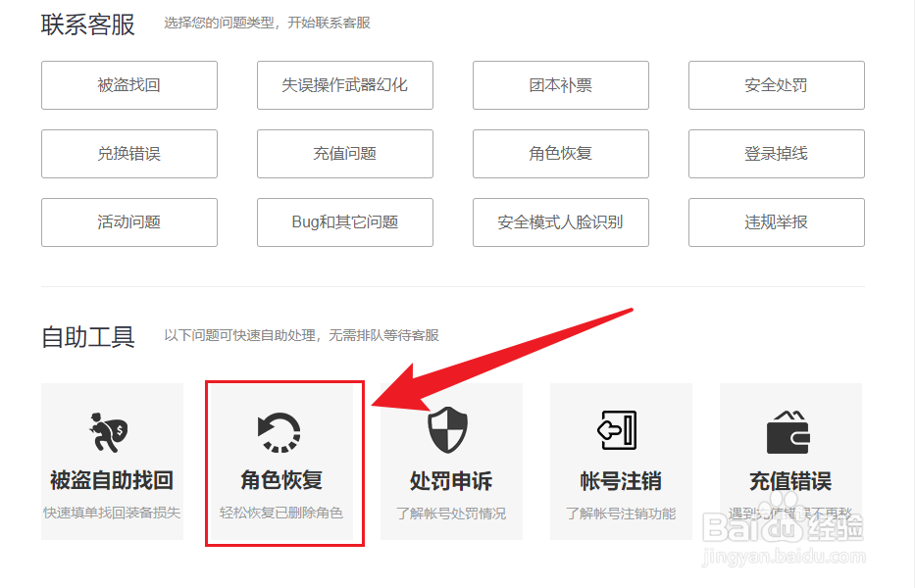Click the thief icon for stolen item recovery
The image size is (915, 588).
coord(109,432)
